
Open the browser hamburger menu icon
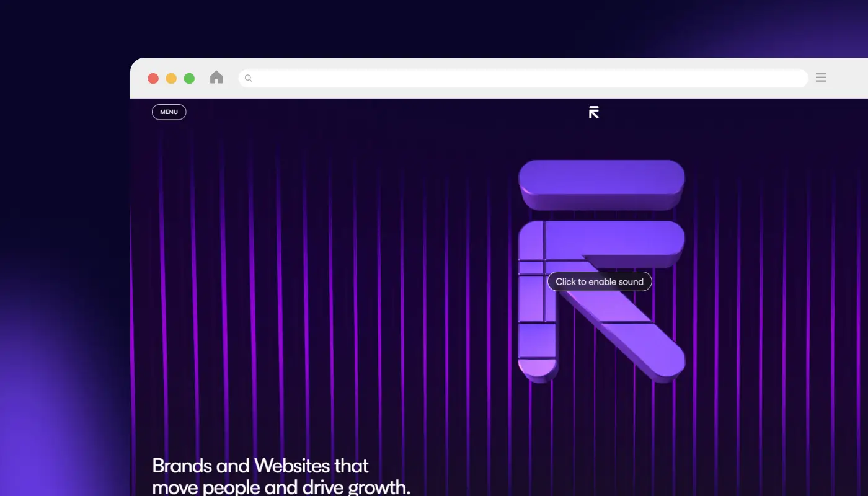pos(821,77)
